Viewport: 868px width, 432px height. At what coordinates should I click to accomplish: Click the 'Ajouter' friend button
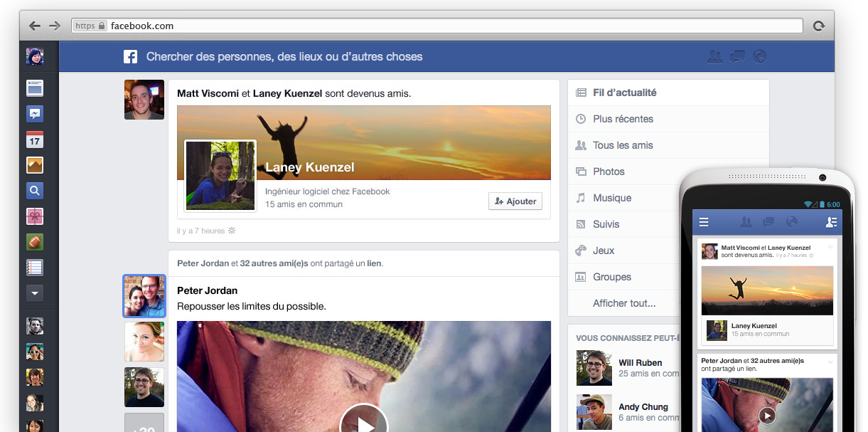515,201
